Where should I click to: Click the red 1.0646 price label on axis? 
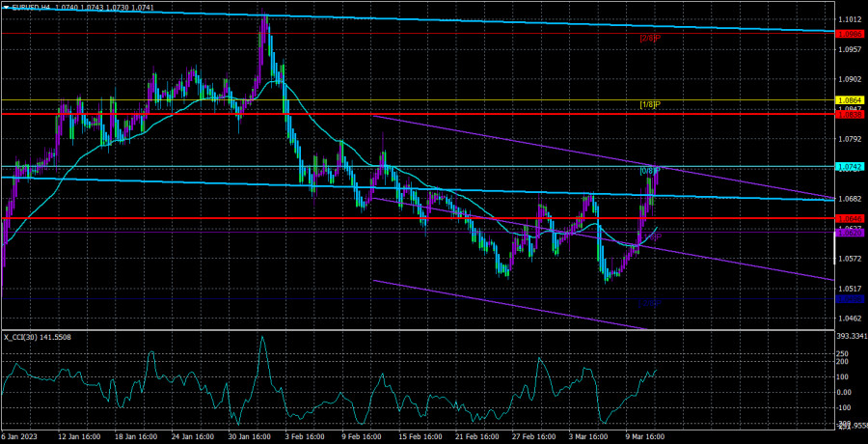click(x=850, y=219)
